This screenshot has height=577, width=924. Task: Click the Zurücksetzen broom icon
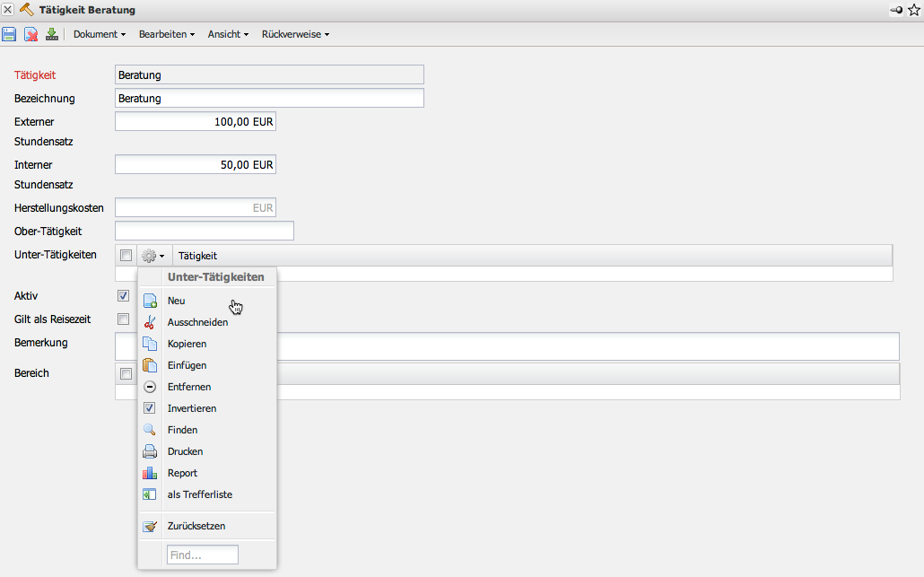[x=150, y=527]
